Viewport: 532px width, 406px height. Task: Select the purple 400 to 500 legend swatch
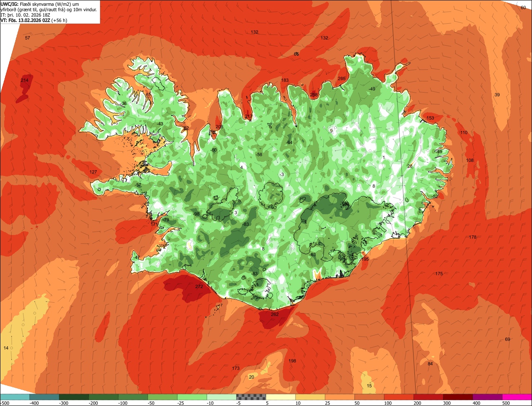[488, 397]
